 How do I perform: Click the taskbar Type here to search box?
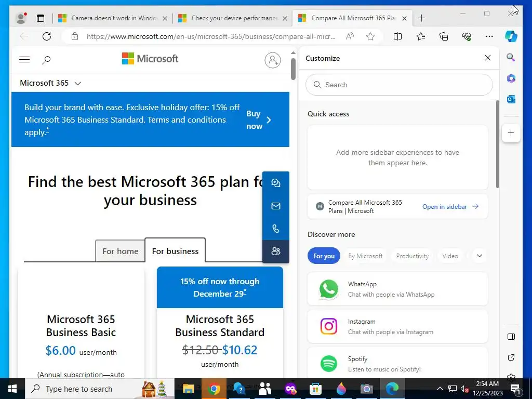tap(99, 389)
